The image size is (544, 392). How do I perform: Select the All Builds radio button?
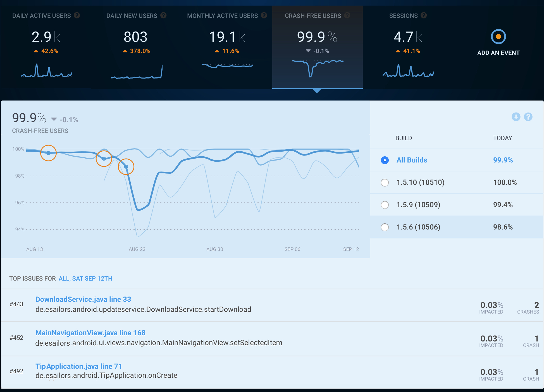click(x=385, y=160)
